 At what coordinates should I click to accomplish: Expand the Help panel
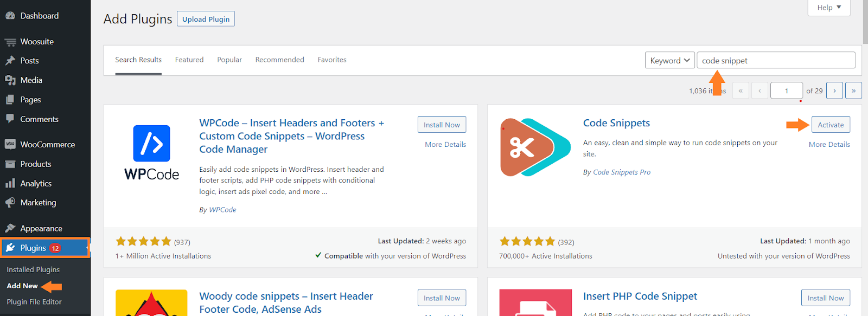point(829,8)
